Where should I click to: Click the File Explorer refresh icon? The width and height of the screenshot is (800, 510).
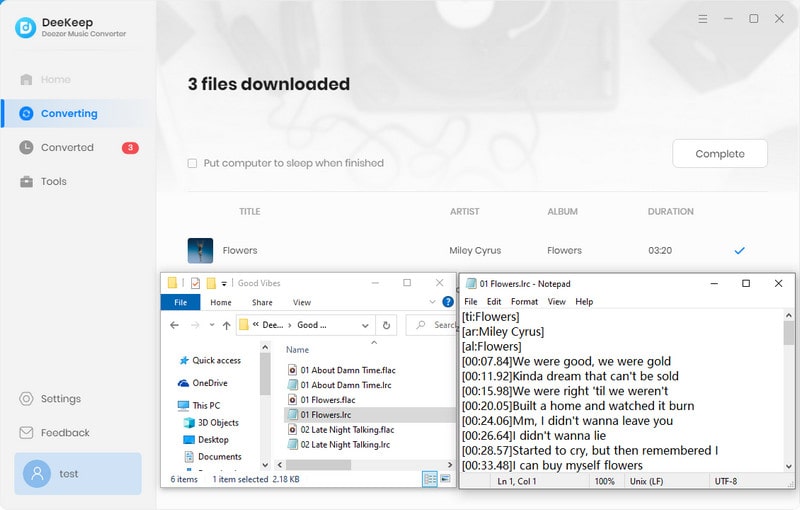pyautogui.click(x=386, y=325)
